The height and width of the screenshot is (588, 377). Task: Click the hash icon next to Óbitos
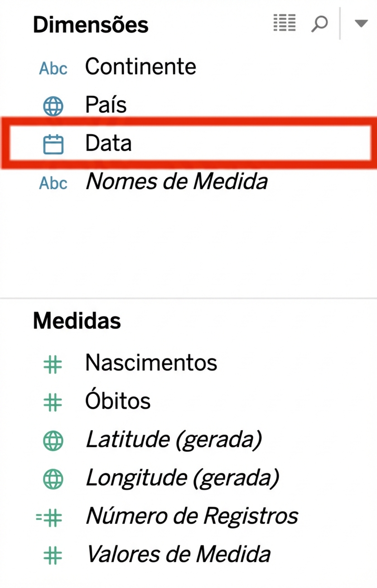(53, 402)
